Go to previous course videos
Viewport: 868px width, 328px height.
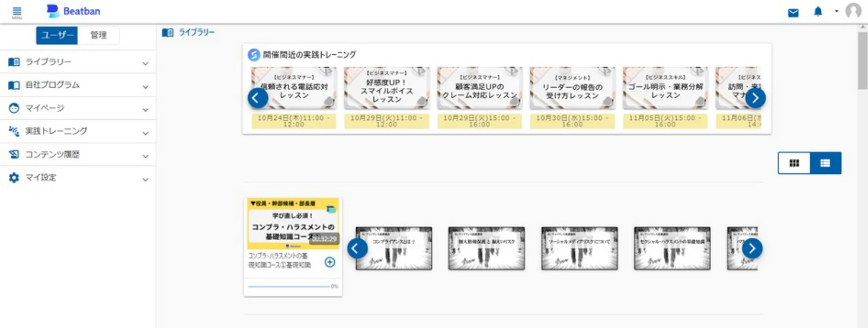[x=357, y=248]
